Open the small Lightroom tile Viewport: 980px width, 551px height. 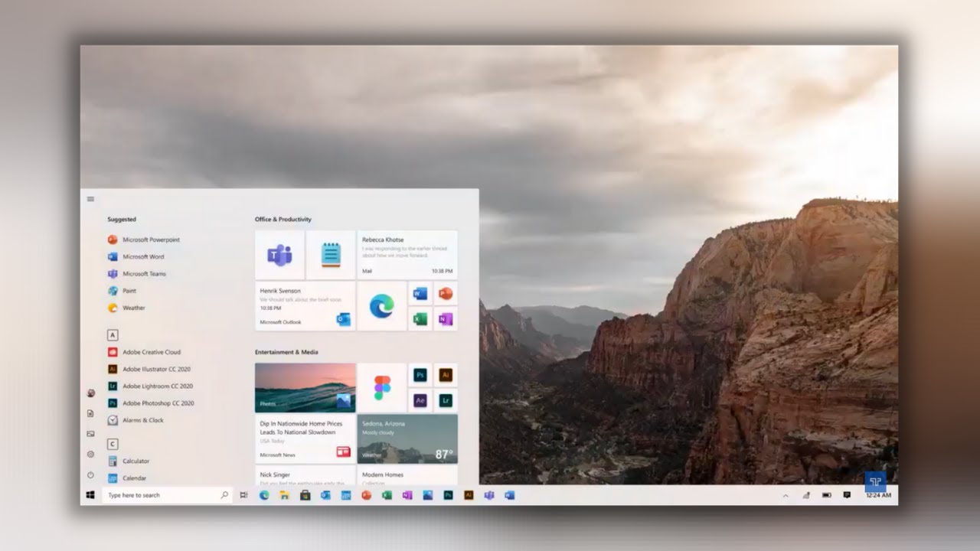[446, 400]
